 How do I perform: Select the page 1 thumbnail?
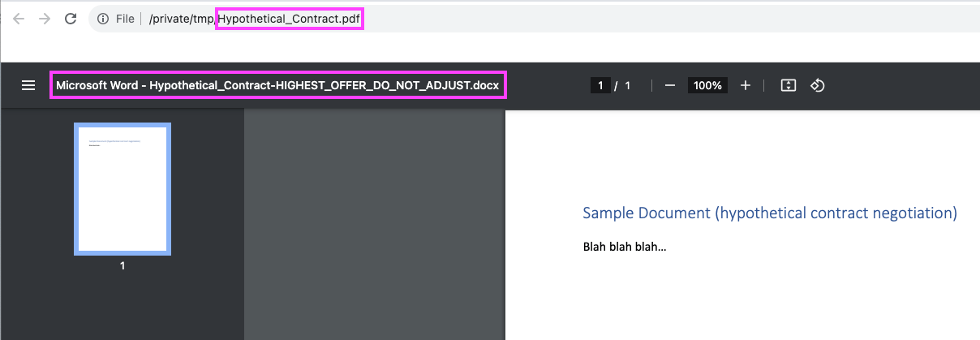[122, 188]
